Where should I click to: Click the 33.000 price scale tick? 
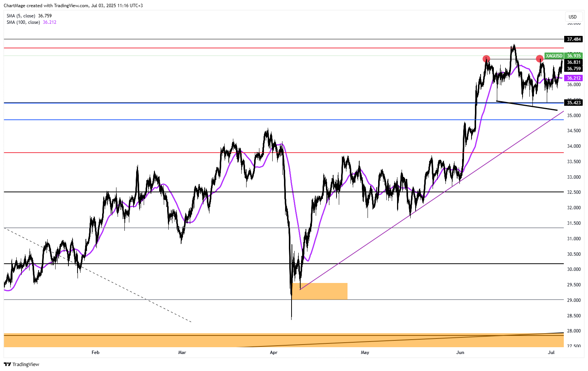coord(574,177)
